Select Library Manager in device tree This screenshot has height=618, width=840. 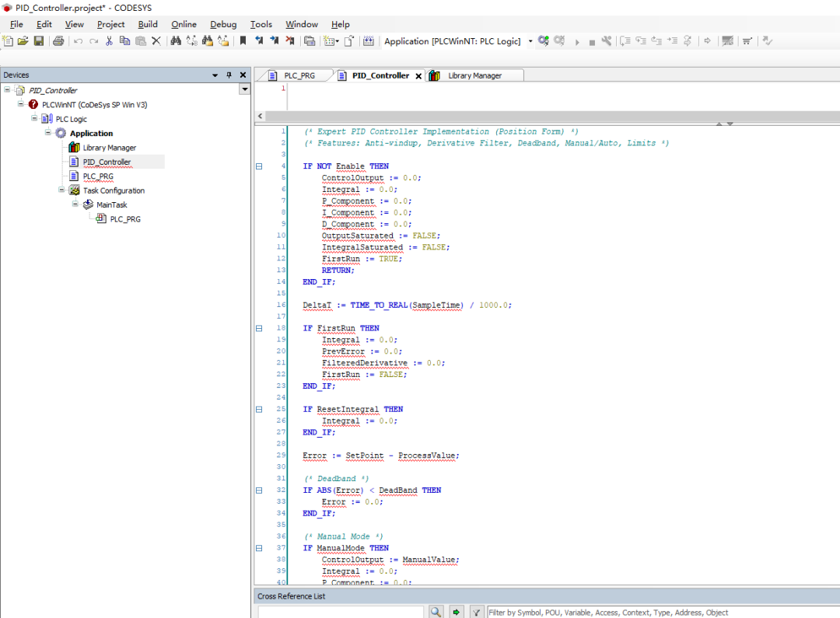(x=109, y=148)
